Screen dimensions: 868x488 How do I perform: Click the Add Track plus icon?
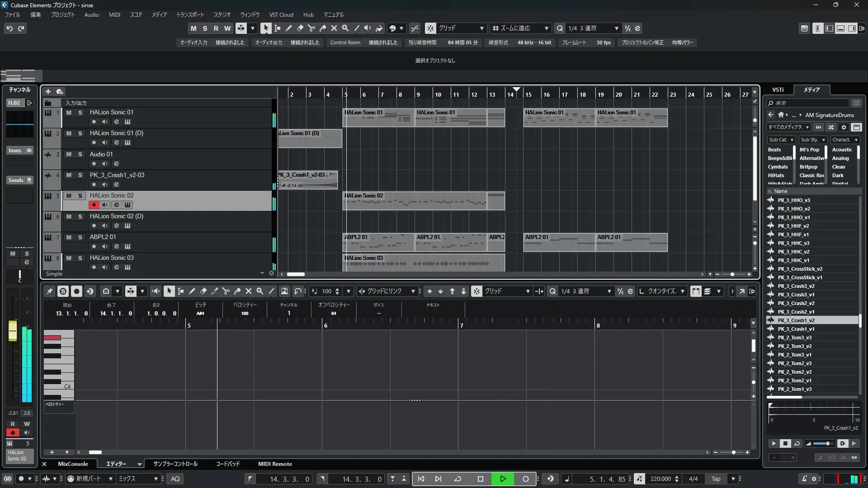pos(48,92)
